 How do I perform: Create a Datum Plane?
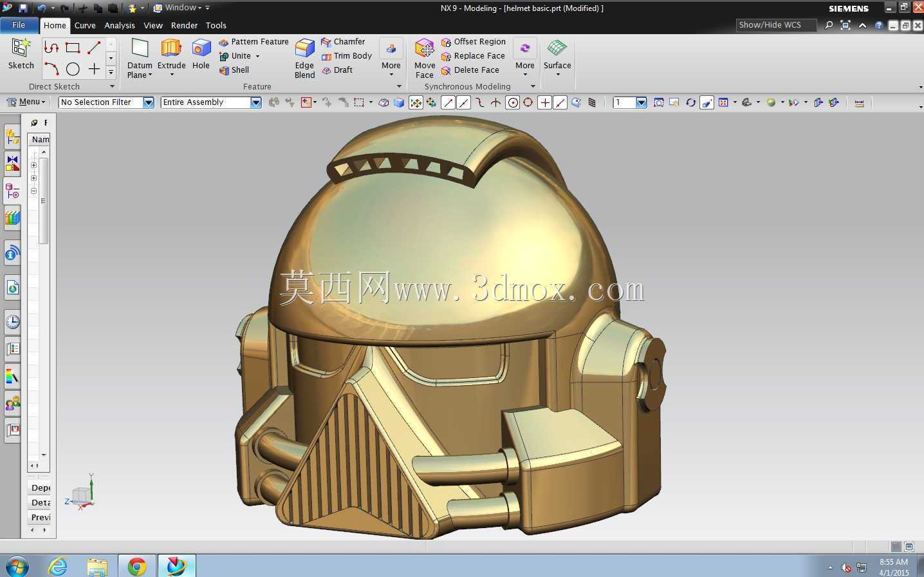140,58
